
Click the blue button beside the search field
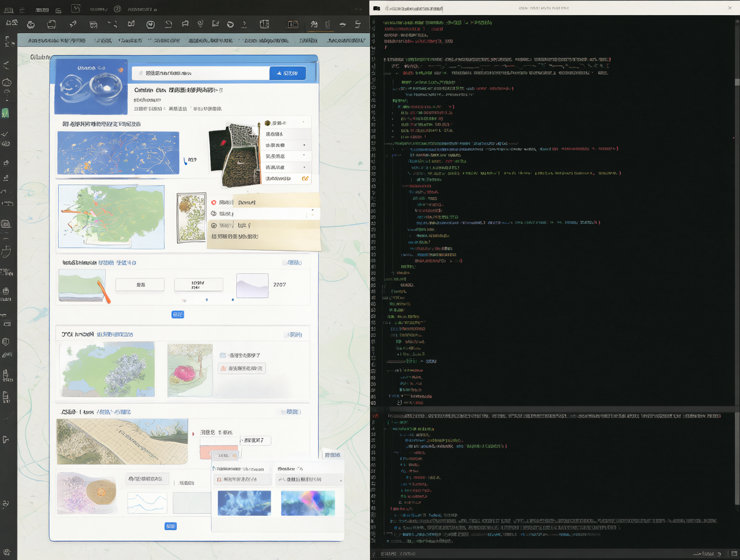[x=287, y=73]
